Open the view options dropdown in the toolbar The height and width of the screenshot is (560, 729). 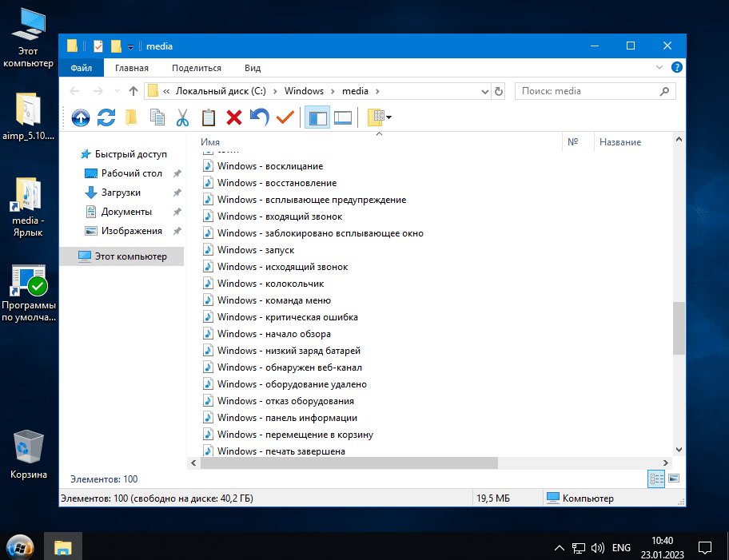[x=388, y=118]
